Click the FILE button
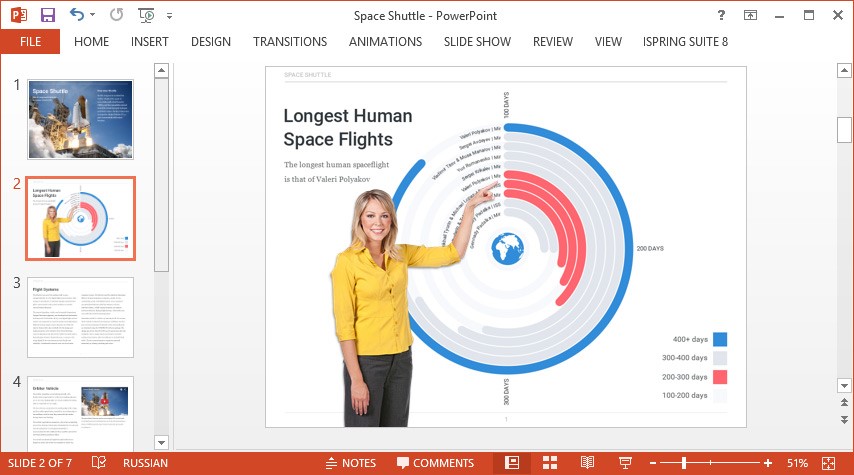Image resolution: width=854 pixels, height=475 pixels. (30, 42)
